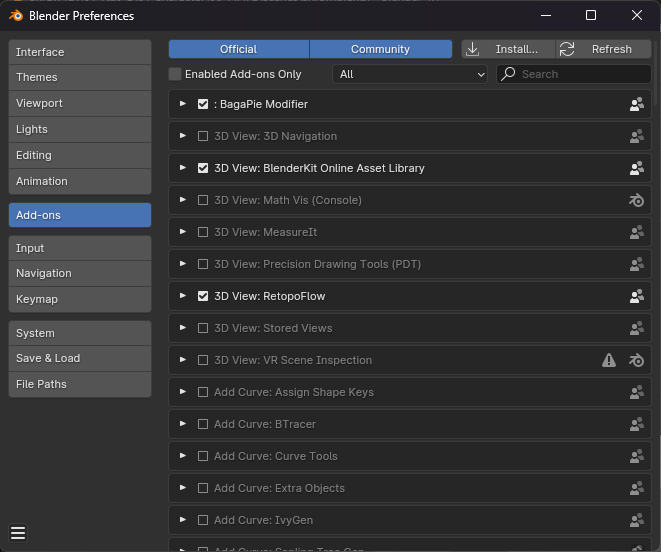Select the Add-ons section
Image resolution: width=661 pixels, height=552 pixels.
[x=80, y=215]
